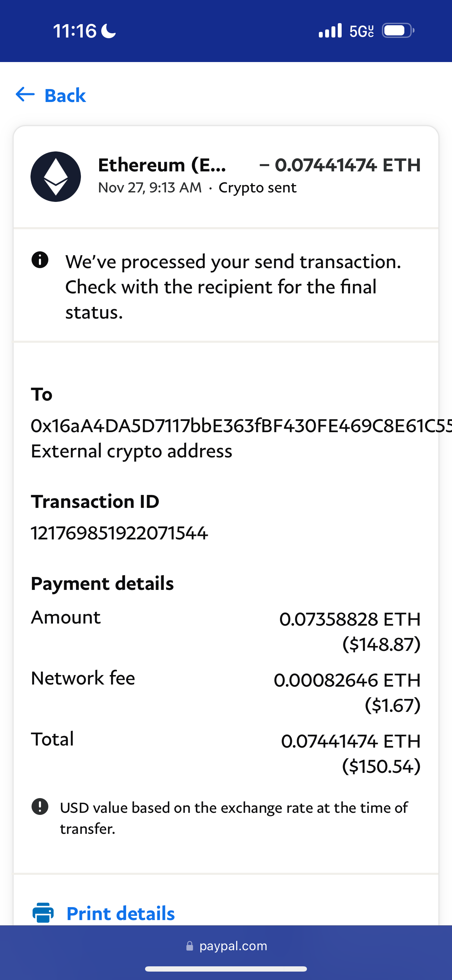Screen dimensions: 452x980
Task: Tap the truncated Ethereum (E... title
Action: (162, 165)
